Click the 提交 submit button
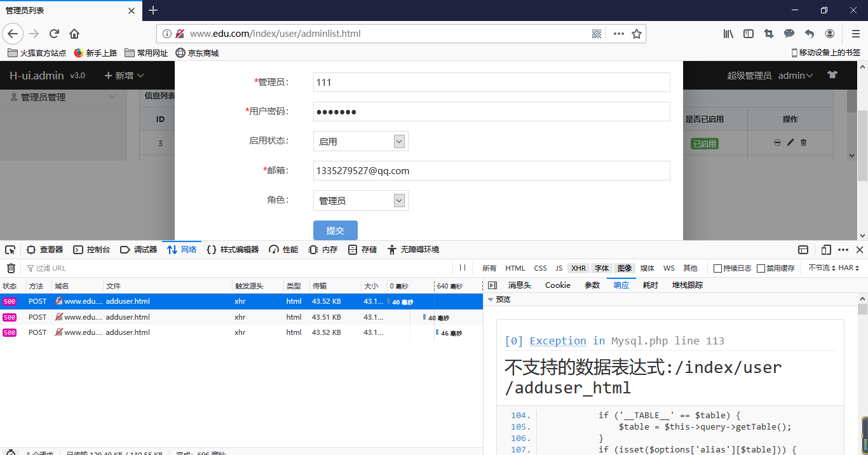The height and width of the screenshot is (455, 868). click(x=335, y=230)
